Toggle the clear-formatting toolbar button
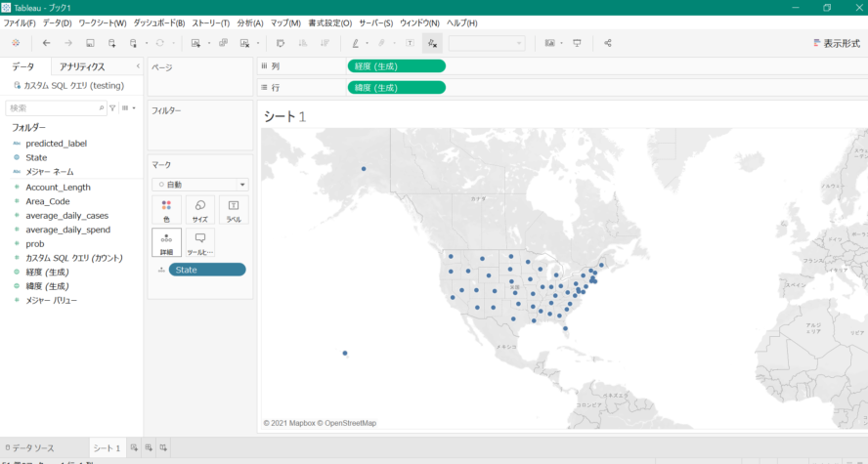Viewport: 868px width, 464px height. (x=432, y=43)
